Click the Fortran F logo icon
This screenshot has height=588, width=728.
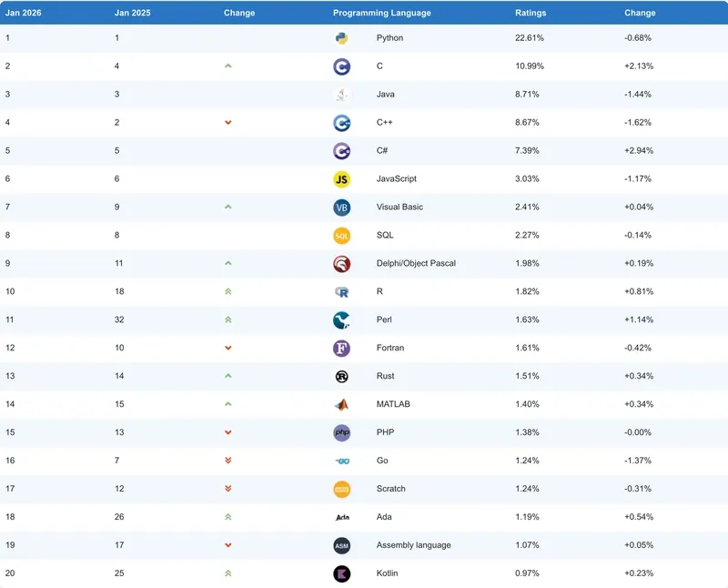point(341,349)
